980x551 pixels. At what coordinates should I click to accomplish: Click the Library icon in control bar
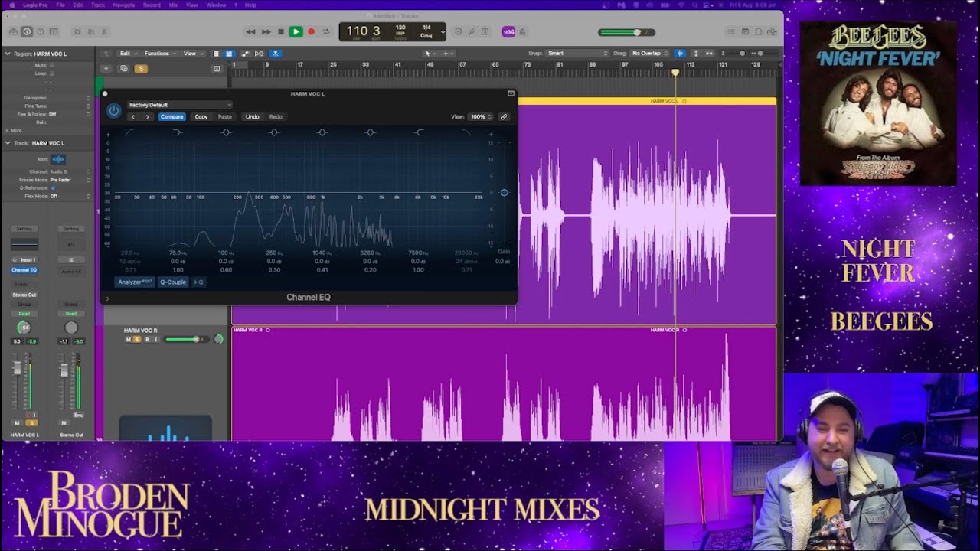coord(13,31)
